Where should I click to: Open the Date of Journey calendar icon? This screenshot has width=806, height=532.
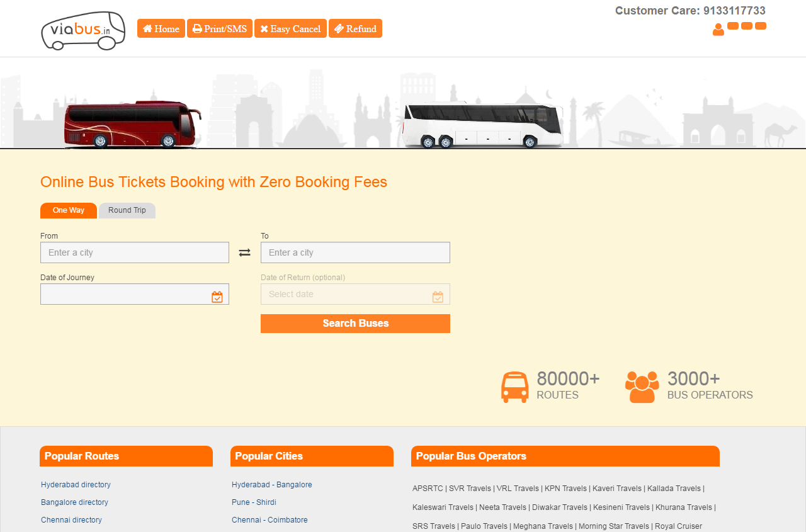(217, 297)
